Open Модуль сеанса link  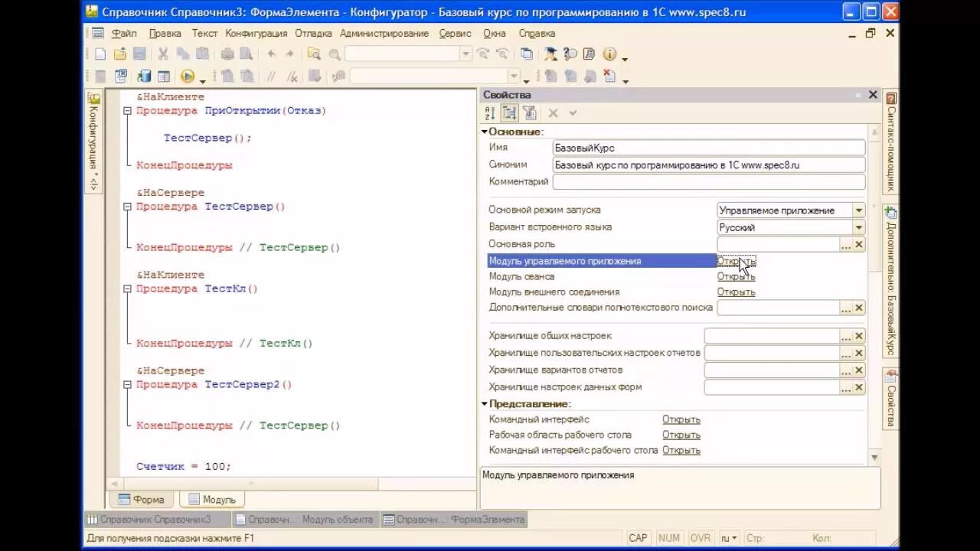click(x=736, y=276)
